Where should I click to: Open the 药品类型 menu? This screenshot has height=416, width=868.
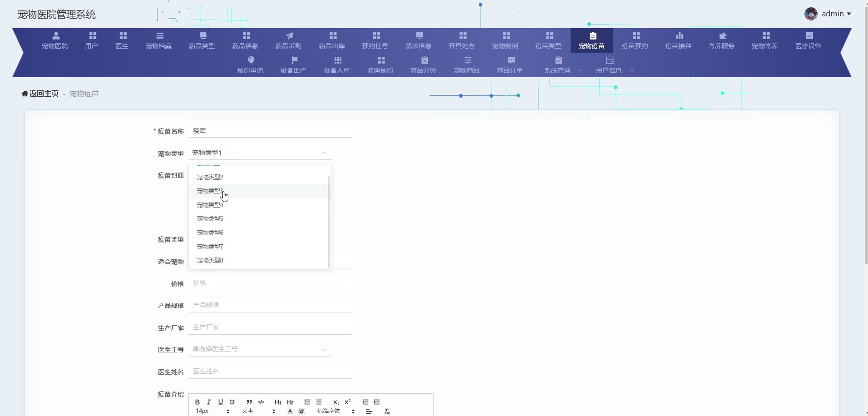(x=202, y=40)
